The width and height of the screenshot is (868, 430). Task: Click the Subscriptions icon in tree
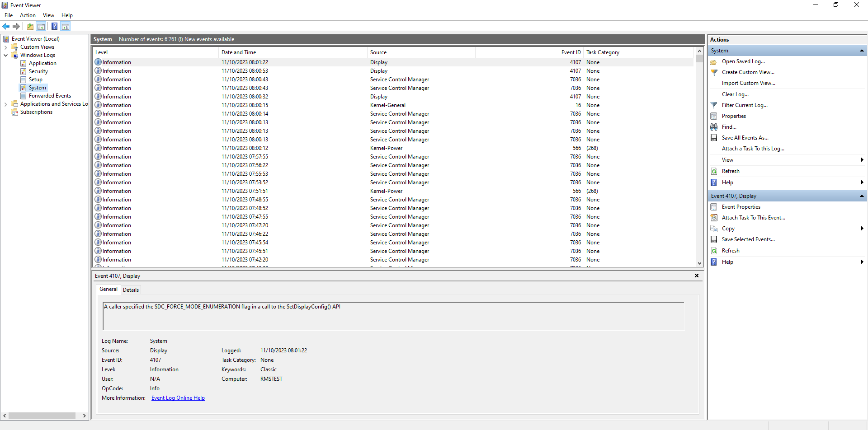pos(14,112)
